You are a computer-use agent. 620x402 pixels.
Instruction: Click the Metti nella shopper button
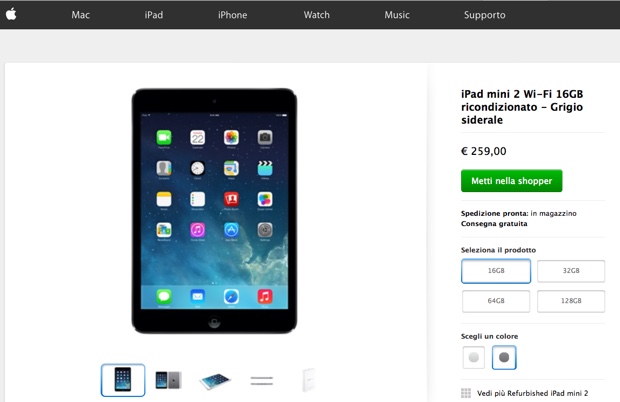click(x=511, y=181)
